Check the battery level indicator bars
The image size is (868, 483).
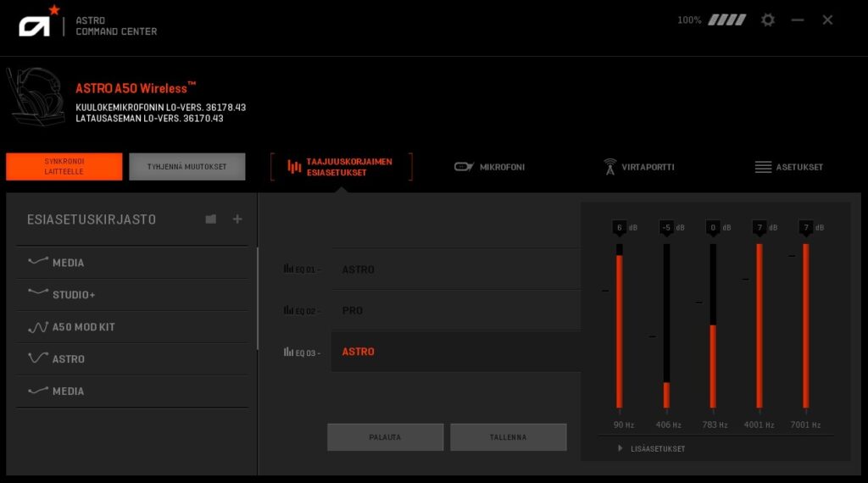pos(726,20)
